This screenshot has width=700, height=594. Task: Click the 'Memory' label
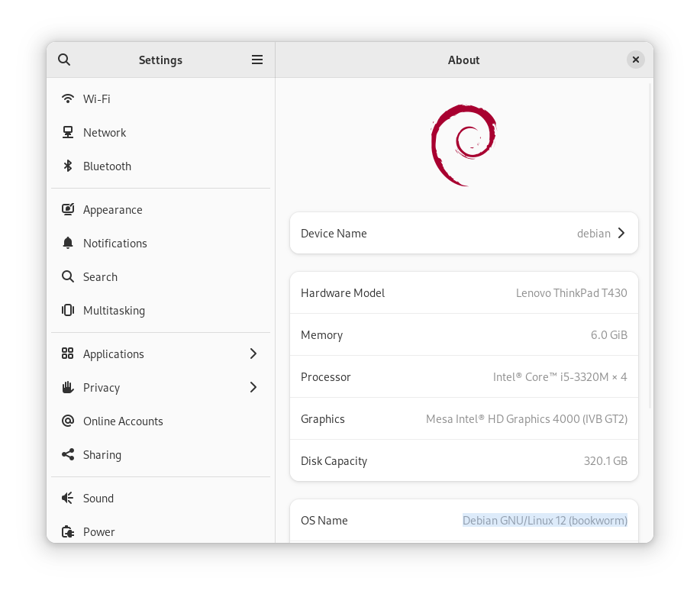pos(321,335)
